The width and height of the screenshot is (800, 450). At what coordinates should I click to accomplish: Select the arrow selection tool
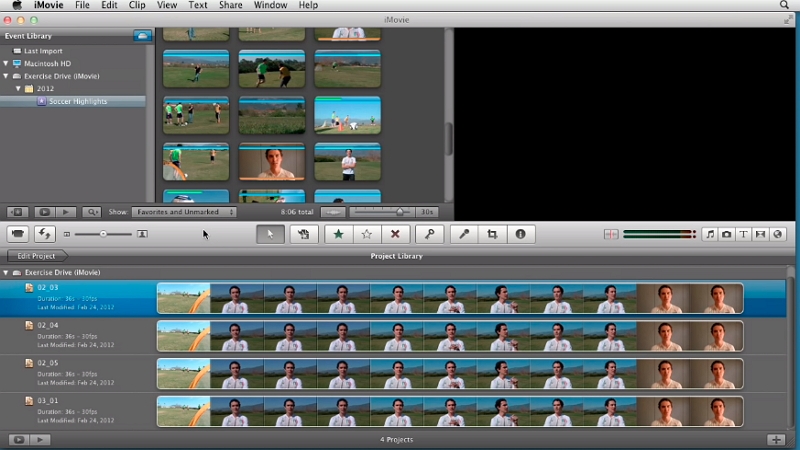(270, 234)
